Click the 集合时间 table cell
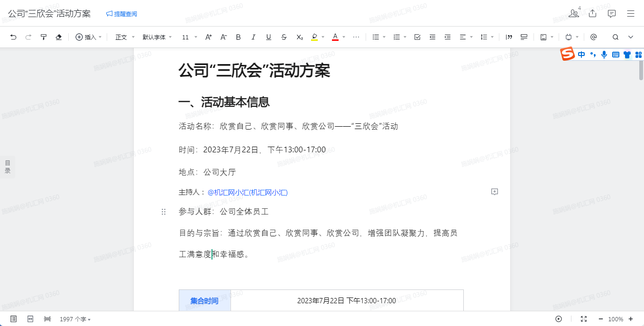The image size is (644, 326). 204,301
